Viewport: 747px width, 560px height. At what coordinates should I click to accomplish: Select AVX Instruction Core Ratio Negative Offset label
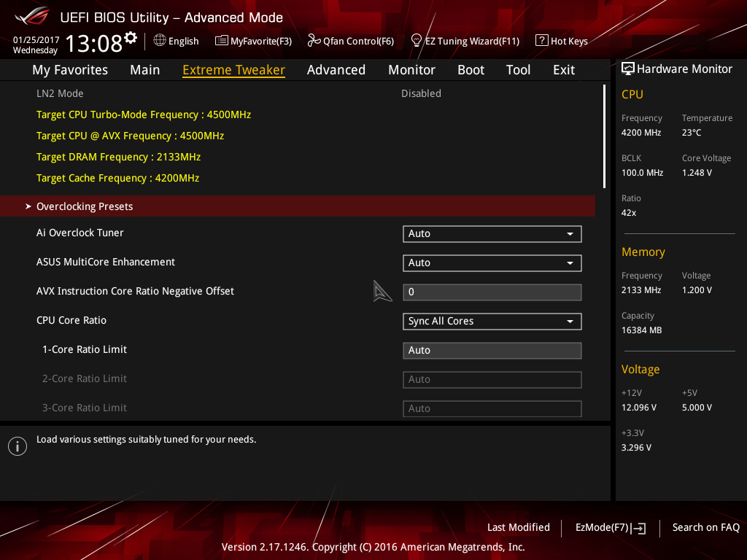[135, 291]
